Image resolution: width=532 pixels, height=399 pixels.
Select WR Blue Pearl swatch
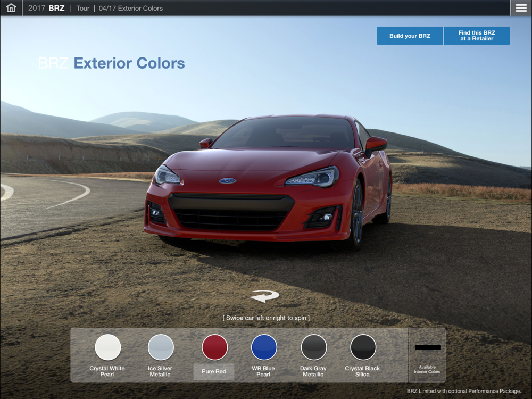click(264, 347)
